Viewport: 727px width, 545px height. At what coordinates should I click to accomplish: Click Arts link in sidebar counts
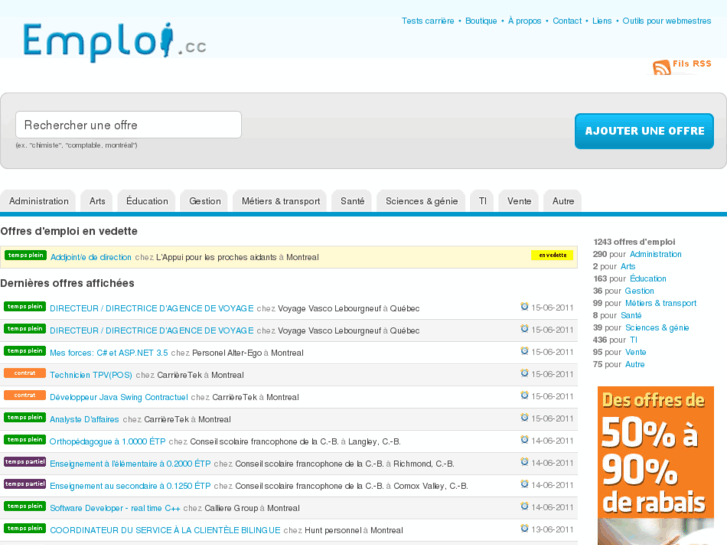point(628,266)
